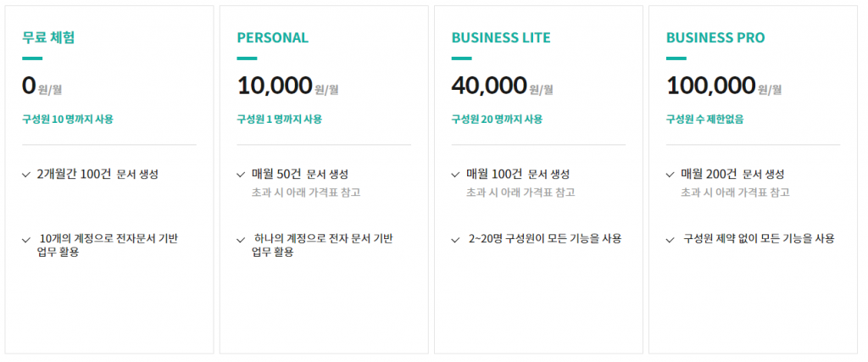Click the 40,000 원/월 price
The height and width of the screenshot is (362, 868).
pyautogui.click(x=502, y=86)
